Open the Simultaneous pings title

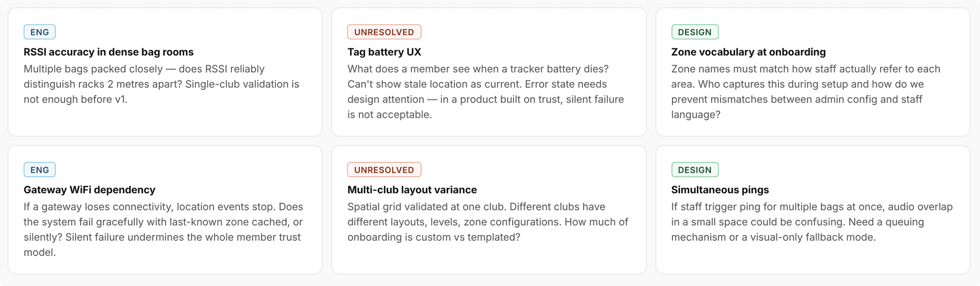(720, 190)
